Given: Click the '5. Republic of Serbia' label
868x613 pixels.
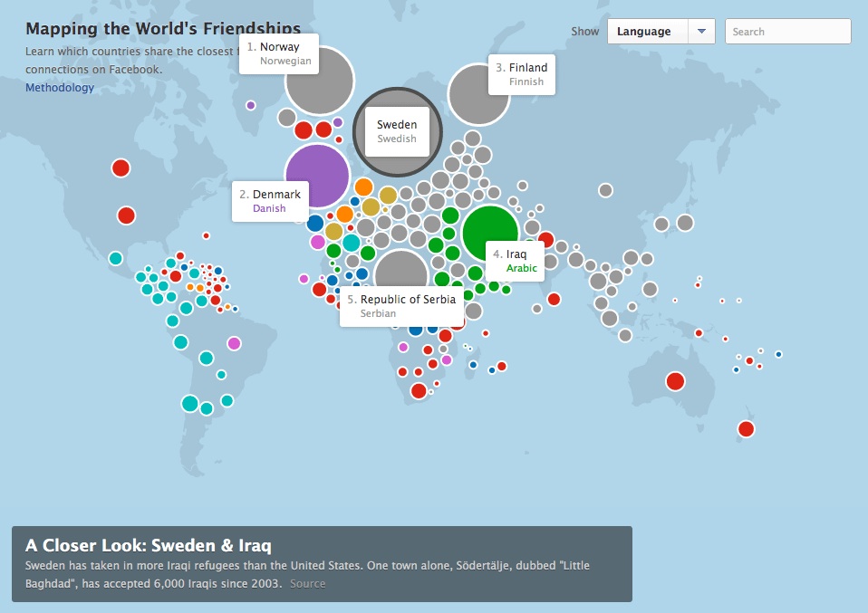Looking at the screenshot, I should pyautogui.click(x=401, y=306).
